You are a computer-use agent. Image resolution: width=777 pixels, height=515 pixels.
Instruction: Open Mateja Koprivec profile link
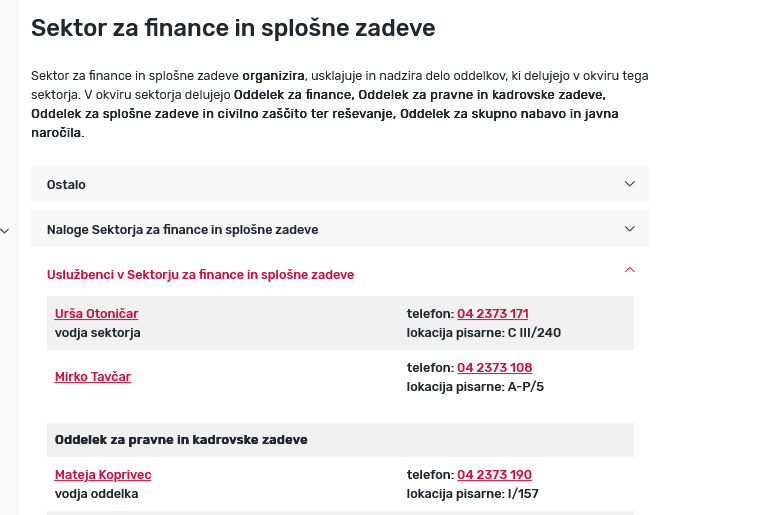tap(103, 475)
